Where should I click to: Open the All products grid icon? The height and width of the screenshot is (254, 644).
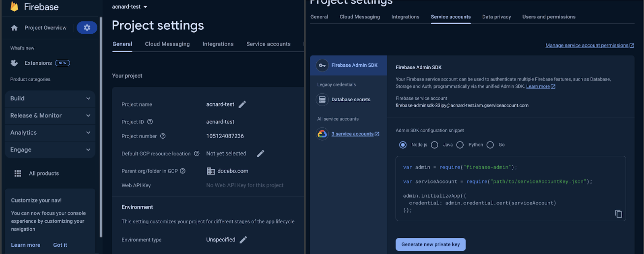click(x=18, y=173)
